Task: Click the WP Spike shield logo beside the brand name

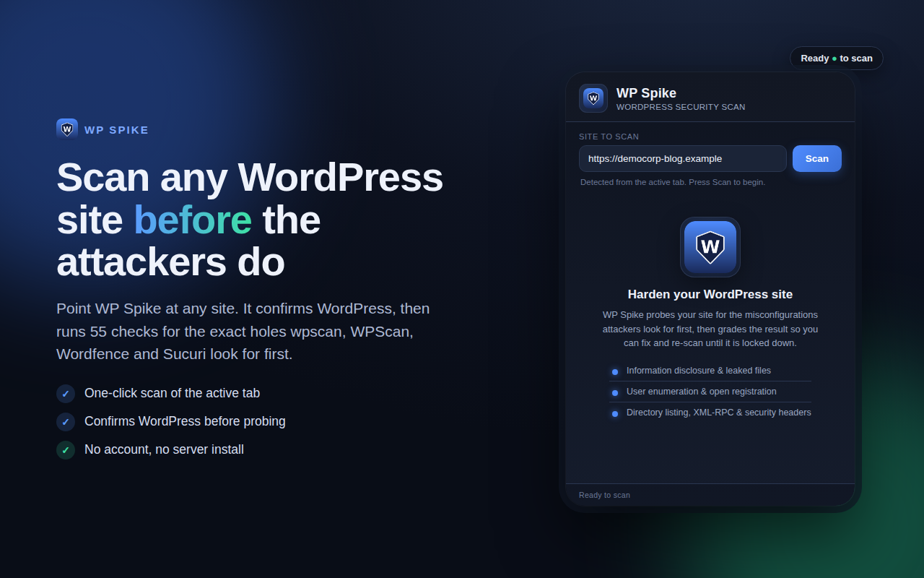Action: point(67,129)
